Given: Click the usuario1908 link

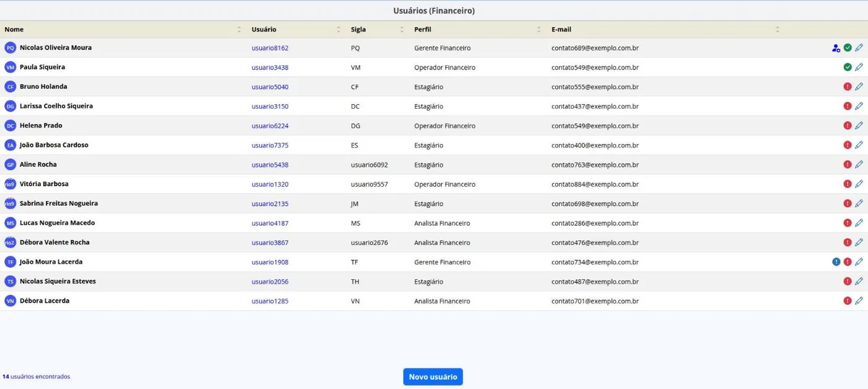Looking at the screenshot, I should coord(270,262).
